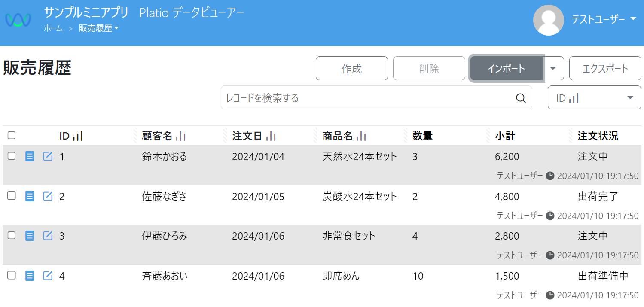Click sort bars icon next to 顧客名 header
Screen dimensions: 644x307
tap(181, 136)
